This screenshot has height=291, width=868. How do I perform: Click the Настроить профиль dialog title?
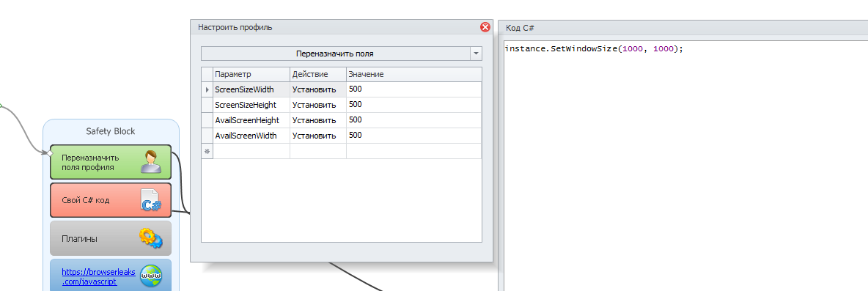(235, 27)
